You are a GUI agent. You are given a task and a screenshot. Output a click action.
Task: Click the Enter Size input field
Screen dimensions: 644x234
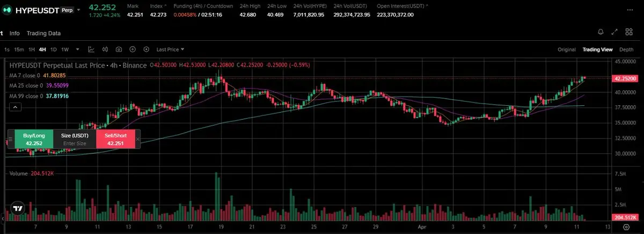click(75, 143)
